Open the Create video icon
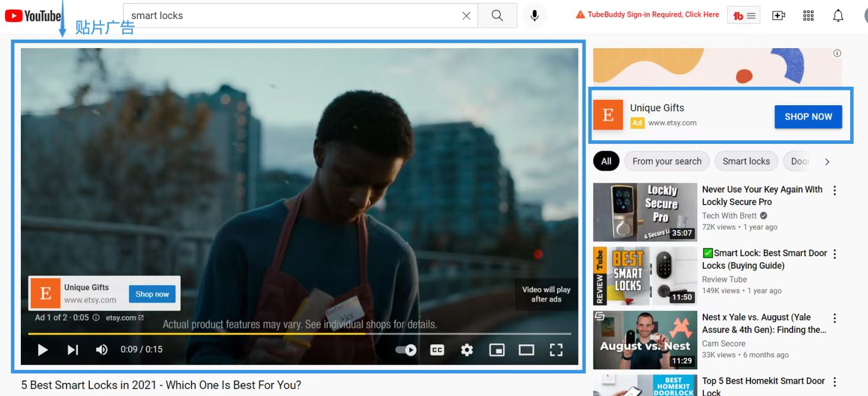868x396 pixels. pos(779,16)
